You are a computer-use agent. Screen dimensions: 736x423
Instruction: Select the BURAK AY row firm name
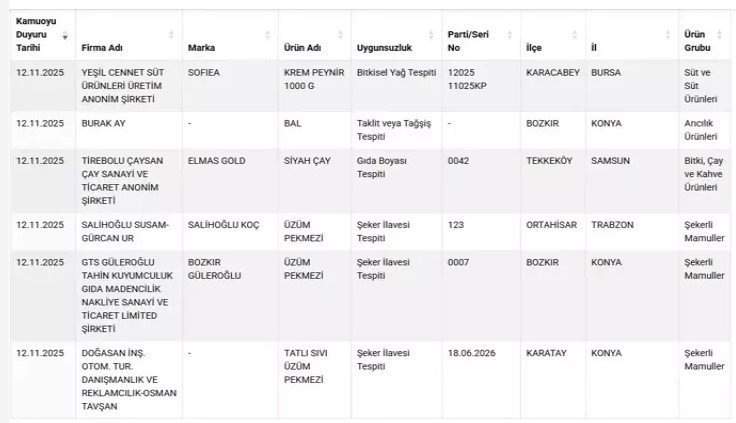104,124
